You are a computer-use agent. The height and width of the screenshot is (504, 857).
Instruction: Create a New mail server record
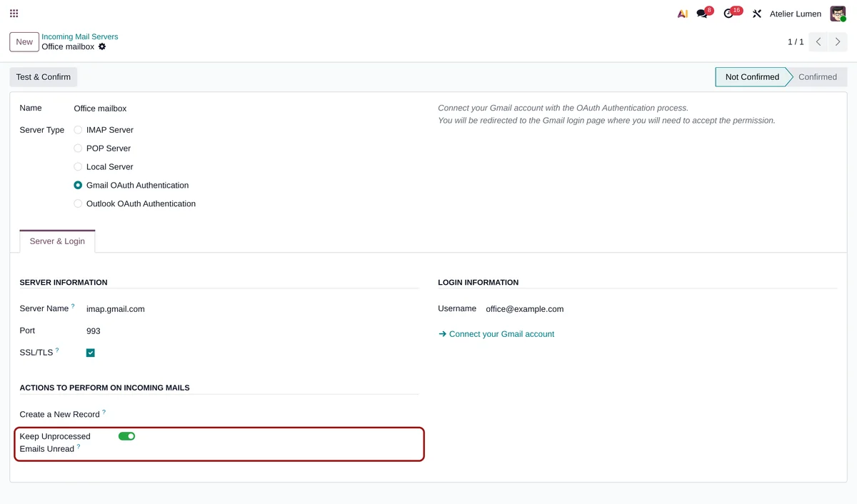24,42
